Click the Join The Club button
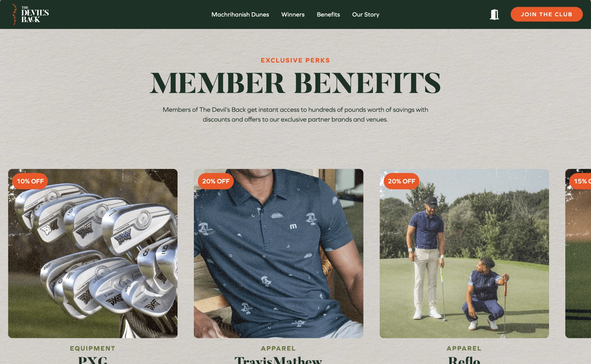 547,14
